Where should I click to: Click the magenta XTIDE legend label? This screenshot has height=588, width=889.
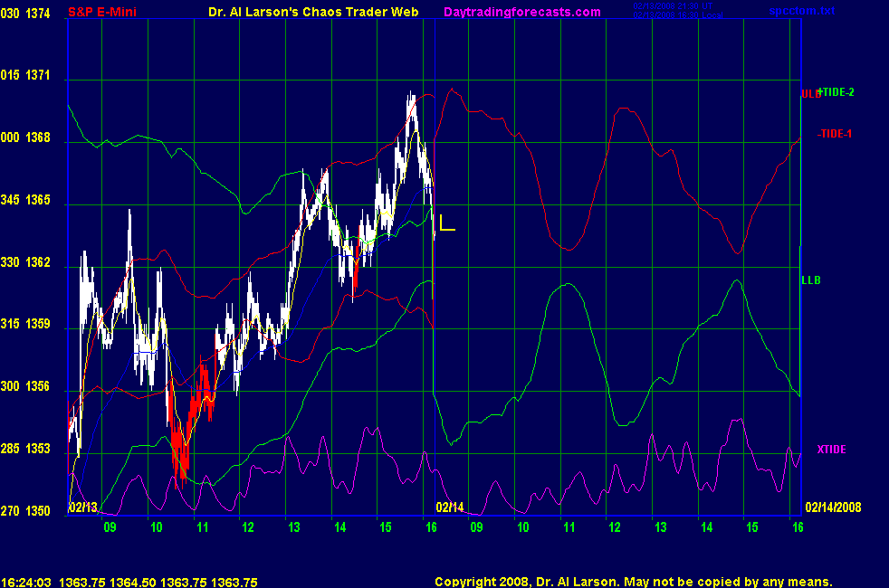(x=832, y=450)
